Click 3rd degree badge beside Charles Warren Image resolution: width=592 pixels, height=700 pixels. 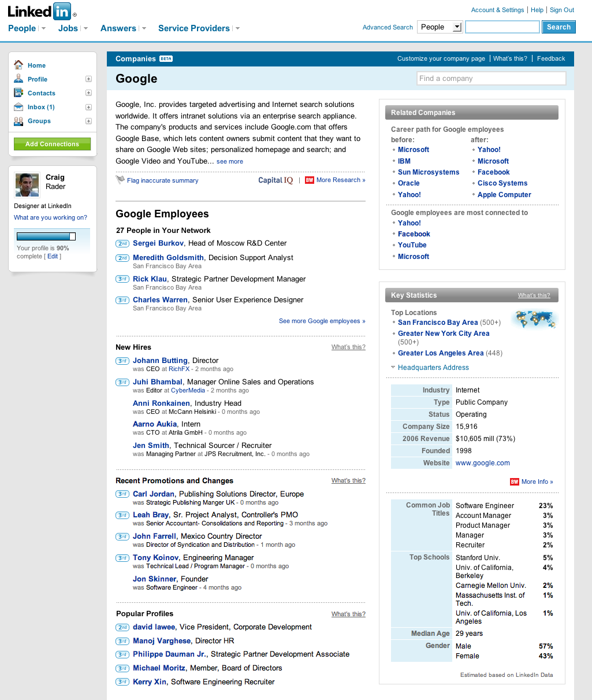click(x=122, y=300)
